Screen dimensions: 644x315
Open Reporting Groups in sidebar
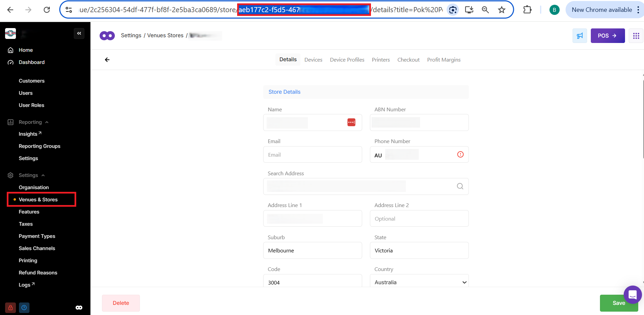(x=40, y=146)
